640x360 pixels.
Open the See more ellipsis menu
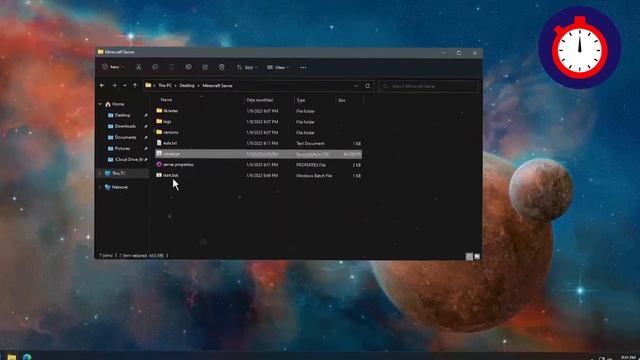pos(303,67)
